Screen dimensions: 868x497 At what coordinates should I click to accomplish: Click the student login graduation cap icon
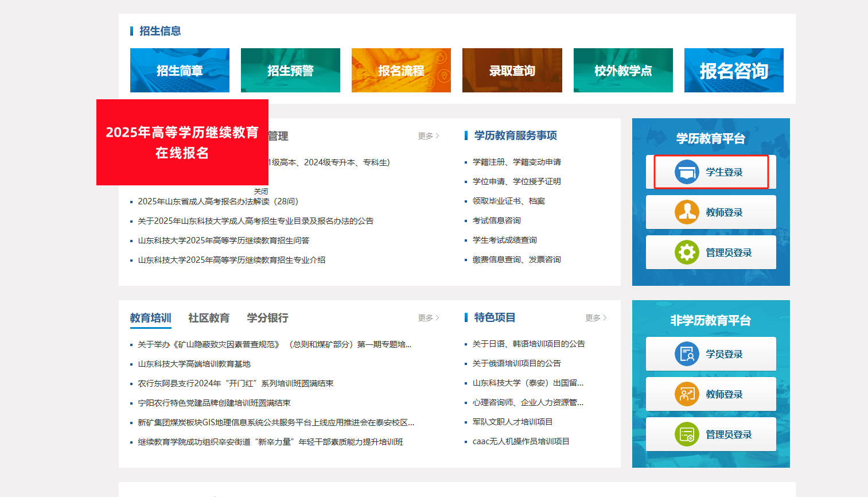[687, 172]
